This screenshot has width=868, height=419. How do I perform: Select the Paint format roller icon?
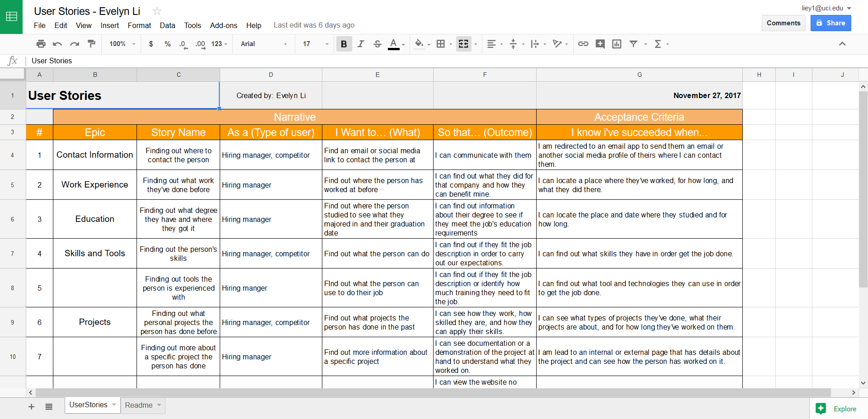coord(92,44)
